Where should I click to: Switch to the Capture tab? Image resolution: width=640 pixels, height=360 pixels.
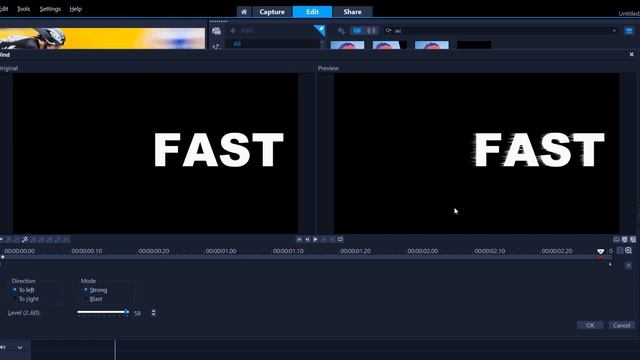[x=272, y=12]
